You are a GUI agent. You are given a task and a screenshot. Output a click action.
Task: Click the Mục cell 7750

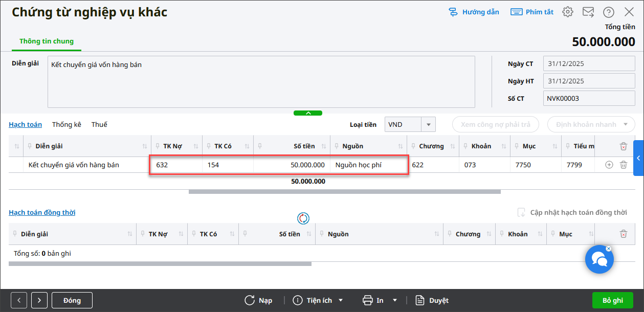tap(536, 165)
